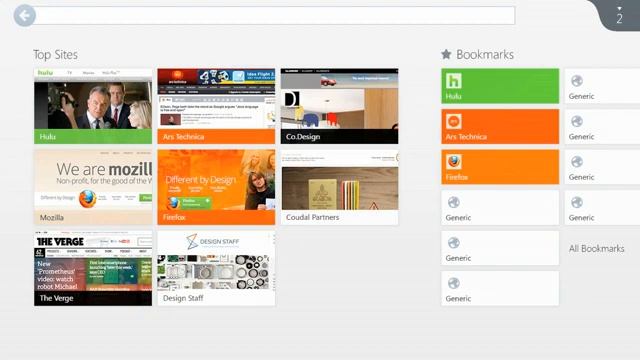This screenshot has width=640, height=360.
Task: Click the Hulu label on the green top site bar
Action: coord(48,137)
